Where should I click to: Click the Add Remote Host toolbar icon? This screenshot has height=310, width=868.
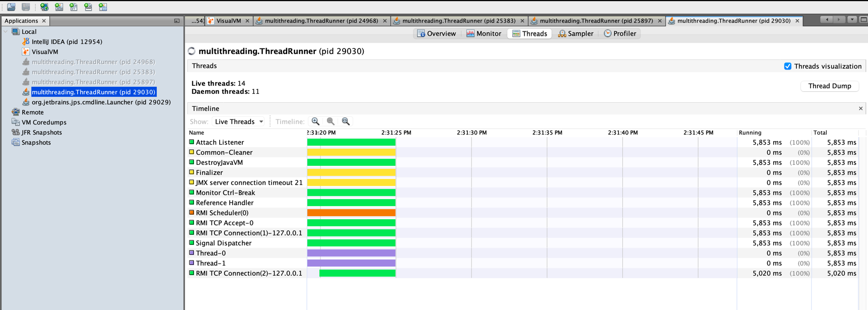(44, 7)
